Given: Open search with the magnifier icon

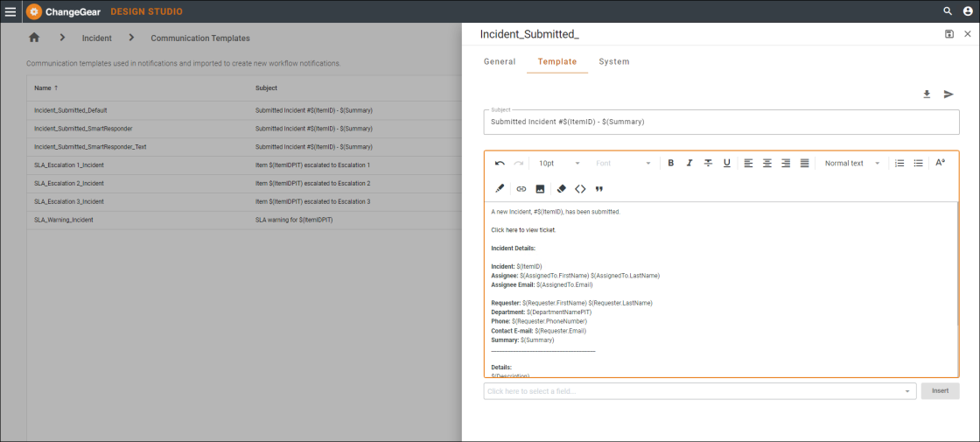Looking at the screenshot, I should (x=948, y=11).
